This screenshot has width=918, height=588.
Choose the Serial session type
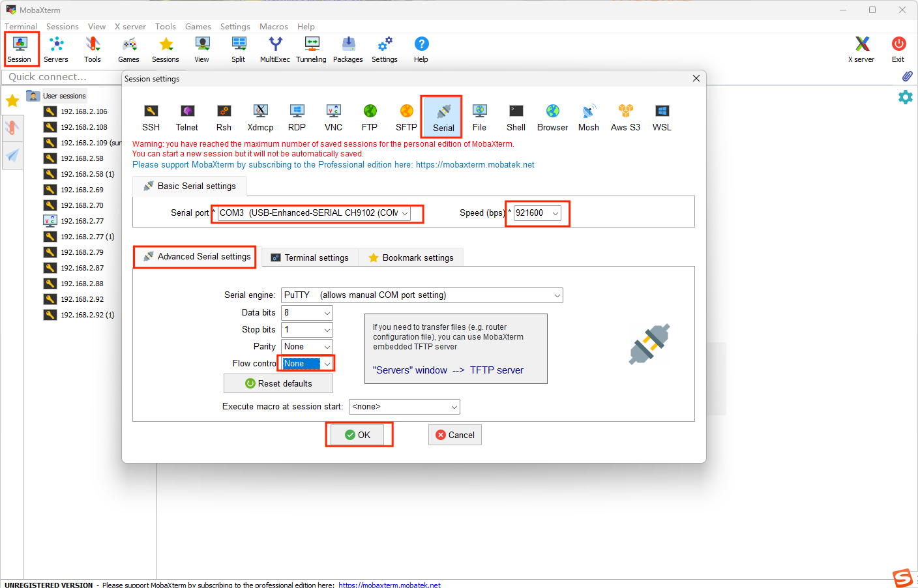pos(443,117)
